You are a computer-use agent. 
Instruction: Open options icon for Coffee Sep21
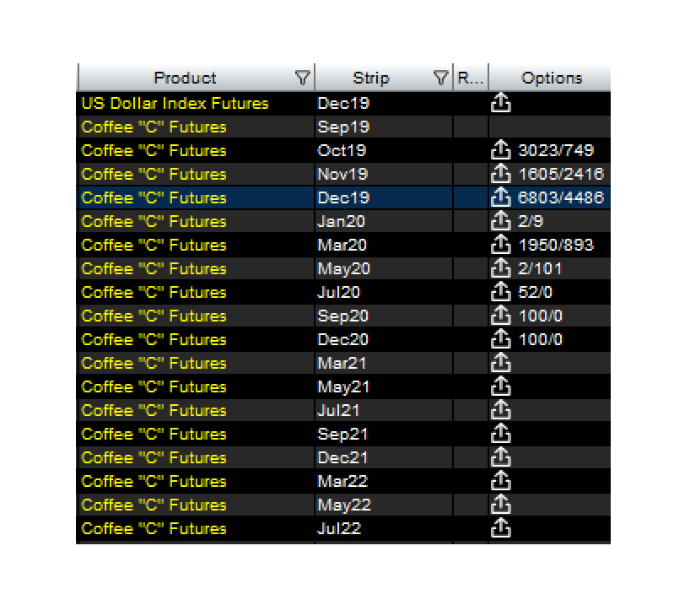[x=501, y=434]
